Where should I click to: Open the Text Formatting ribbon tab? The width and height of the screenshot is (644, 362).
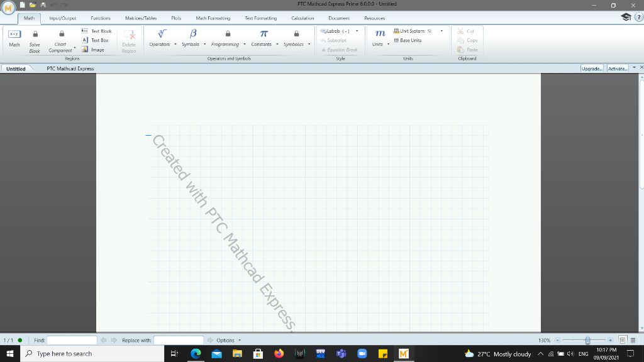[x=261, y=18]
